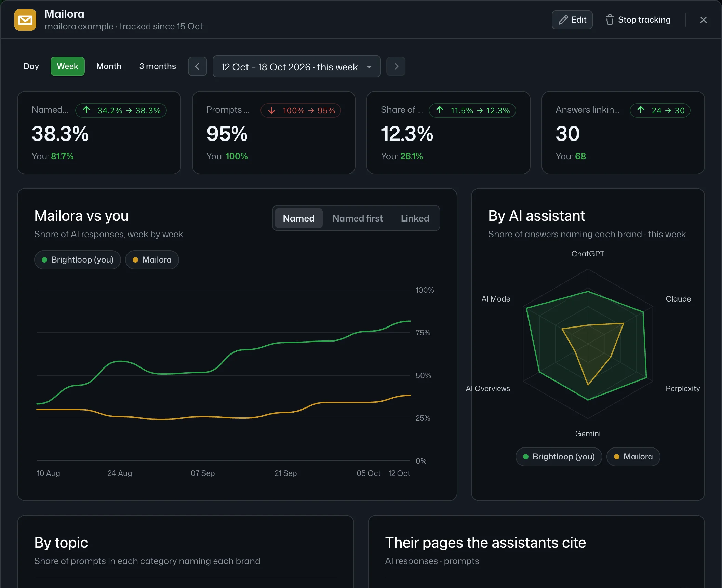Switch chart to Named metric

(298, 218)
